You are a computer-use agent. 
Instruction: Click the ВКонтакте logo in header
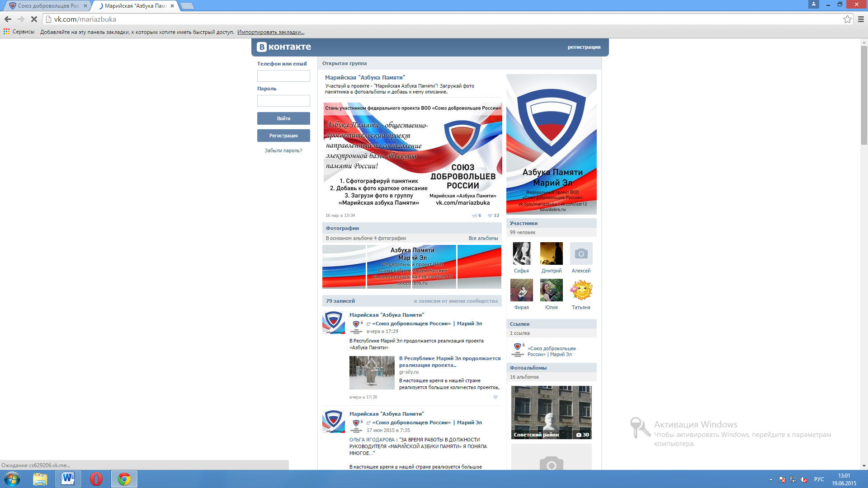point(284,47)
